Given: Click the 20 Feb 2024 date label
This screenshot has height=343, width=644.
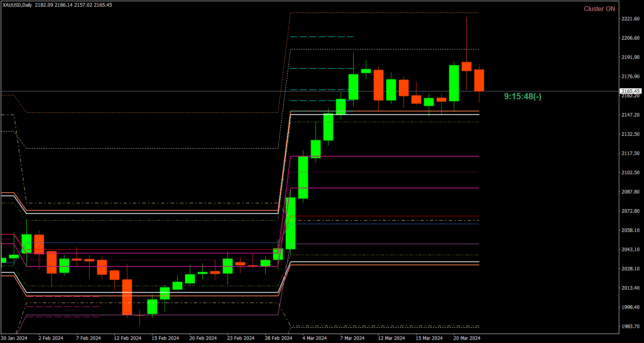Looking at the screenshot, I should (203, 338).
